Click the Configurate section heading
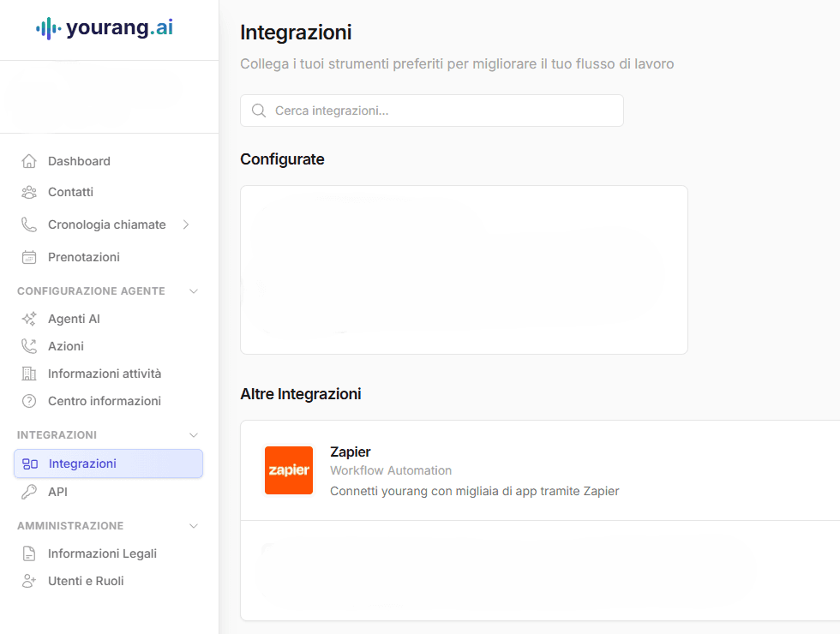The width and height of the screenshot is (840, 634). tap(282, 159)
